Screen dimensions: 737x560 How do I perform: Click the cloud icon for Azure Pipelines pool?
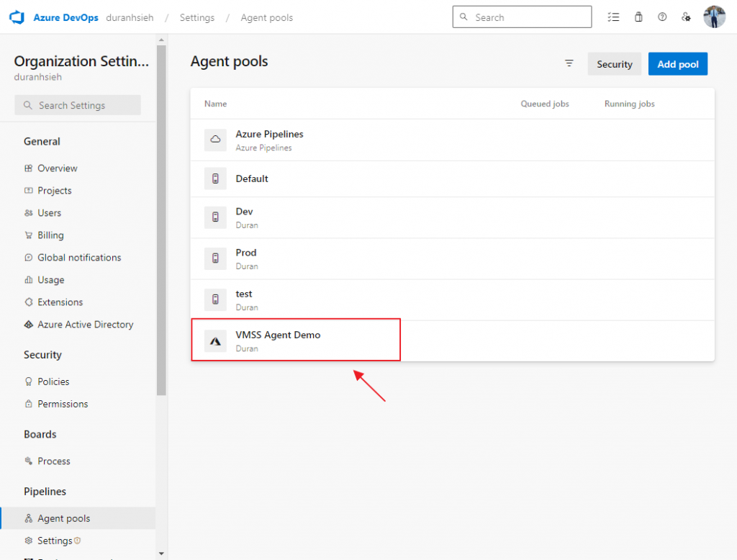[215, 140]
